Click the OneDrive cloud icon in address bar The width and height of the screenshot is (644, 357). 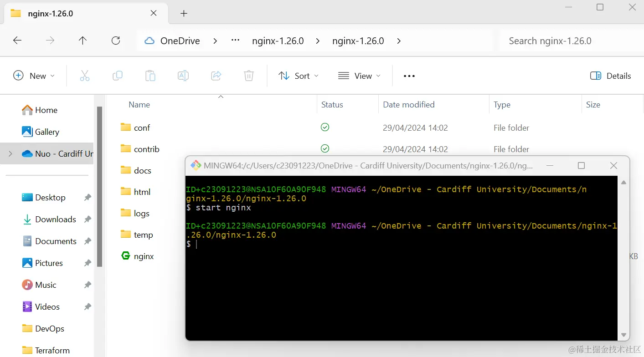149,41
